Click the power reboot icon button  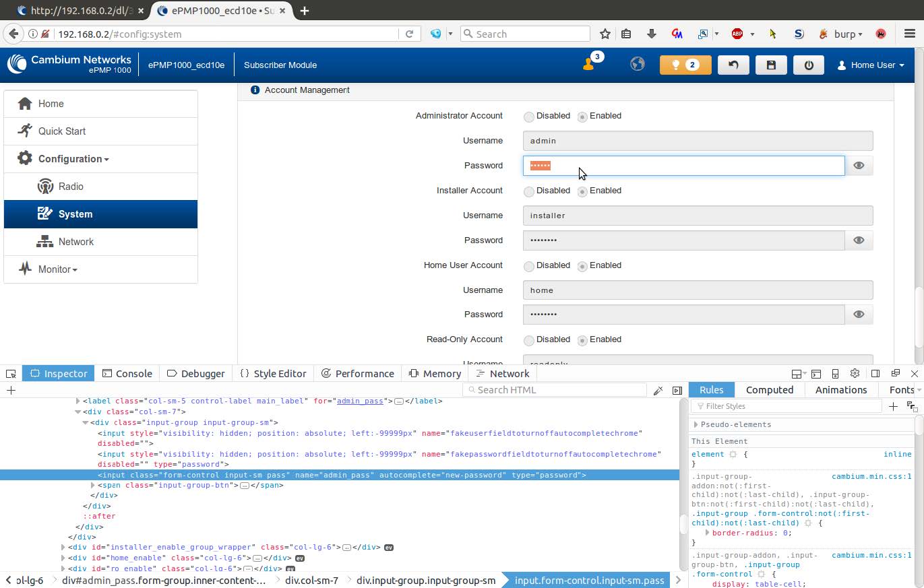tap(809, 65)
